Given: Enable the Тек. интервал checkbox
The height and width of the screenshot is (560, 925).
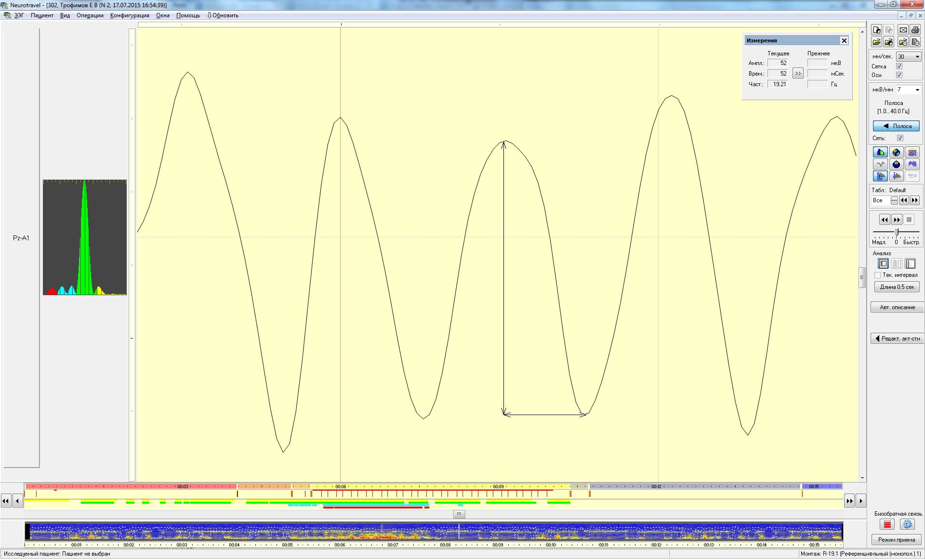Looking at the screenshot, I should (x=878, y=275).
